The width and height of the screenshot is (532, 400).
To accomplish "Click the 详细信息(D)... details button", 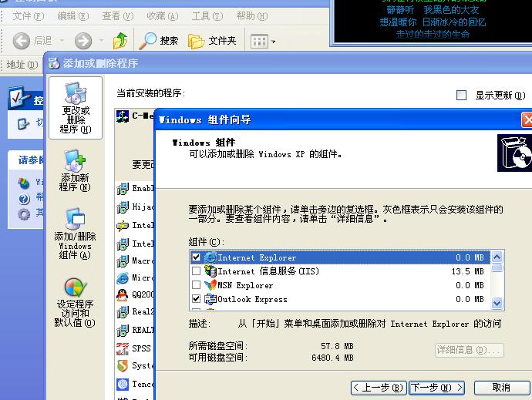I will 470,350.
